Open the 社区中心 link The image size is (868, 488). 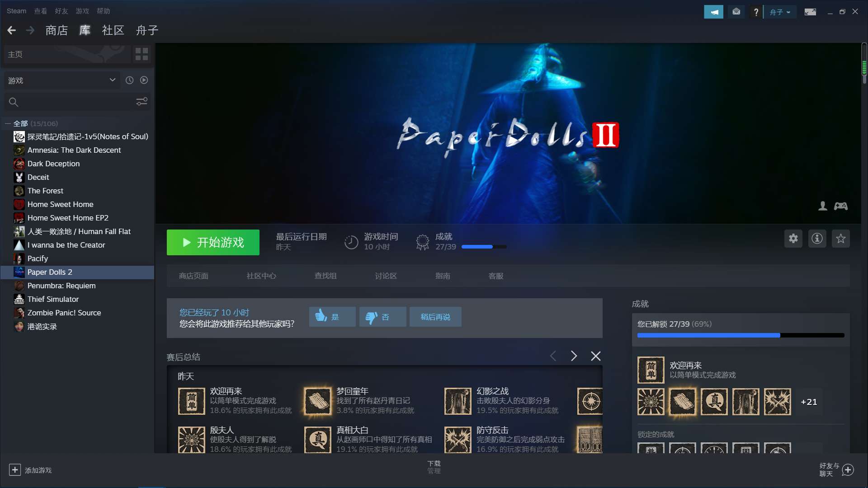click(x=261, y=276)
